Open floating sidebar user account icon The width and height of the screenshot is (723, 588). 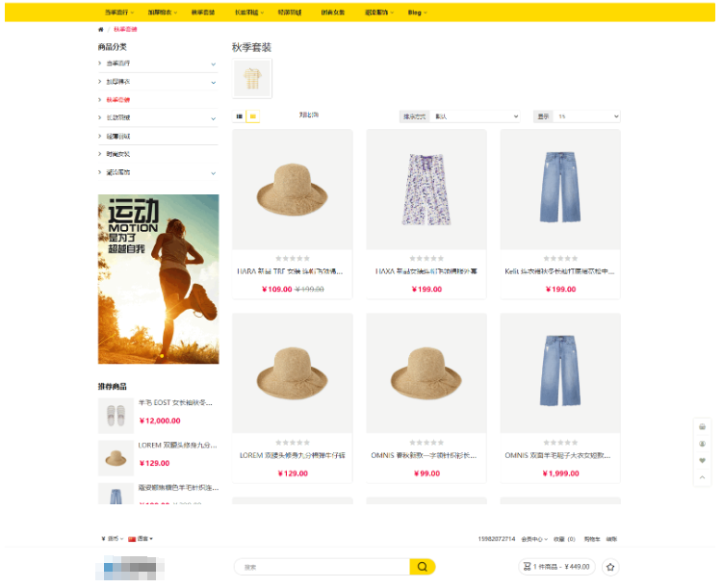click(x=702, y=444)
